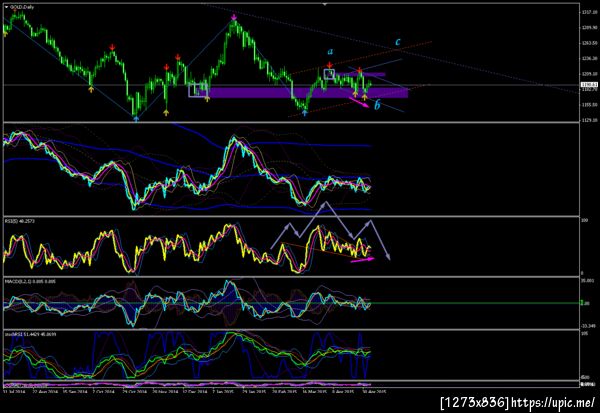This screenshot has width=600, height=413.
Task: Select the blue up arrow at the late-October 2014 low
Action: pos(136,119)
